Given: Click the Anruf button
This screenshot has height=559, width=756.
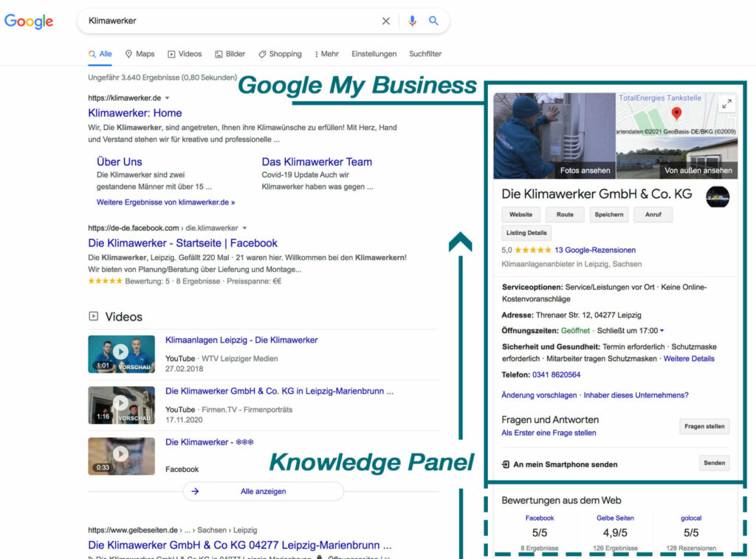Looking at the screenshot, I should click(x=653, y=215).
